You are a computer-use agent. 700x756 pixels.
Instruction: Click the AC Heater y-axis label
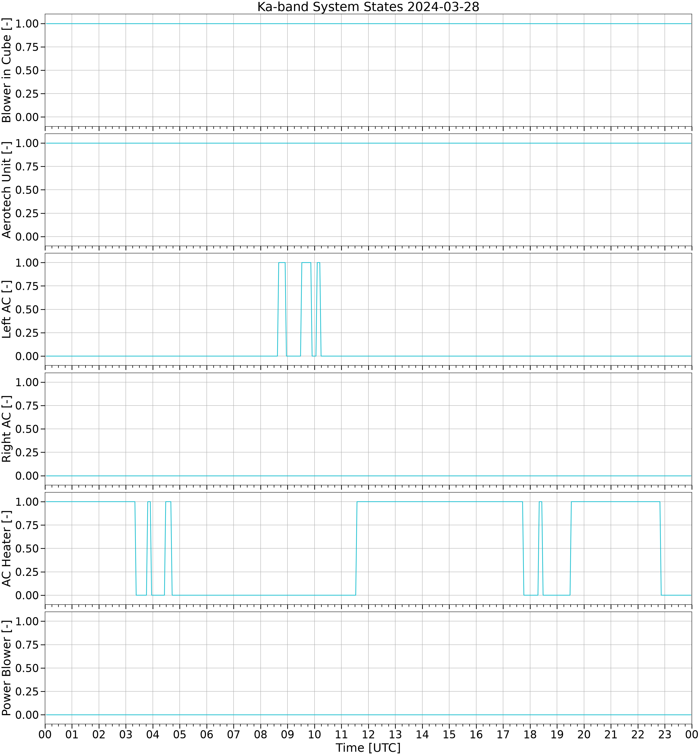pos(7,548)
